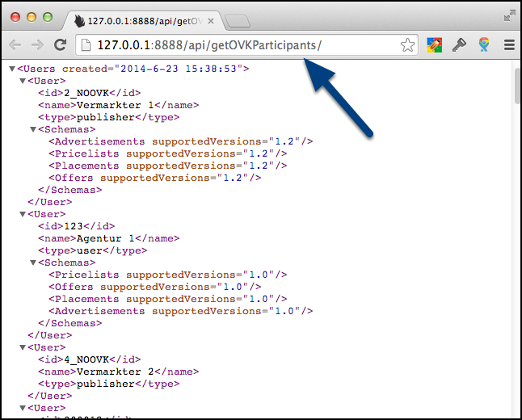Click the created date 2014-6-23 15:38:53
Viewport: 522px width, 420px height.
coord(179,69)
